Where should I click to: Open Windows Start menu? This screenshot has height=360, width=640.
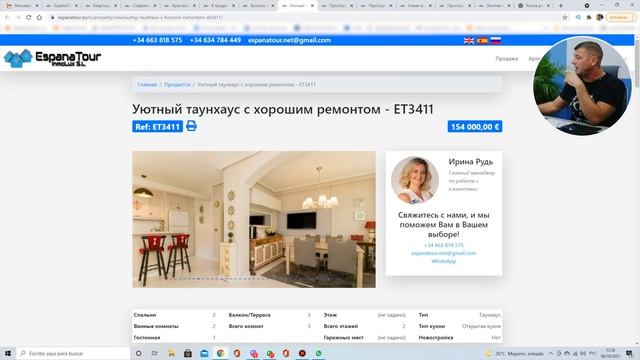click(8, 353)
